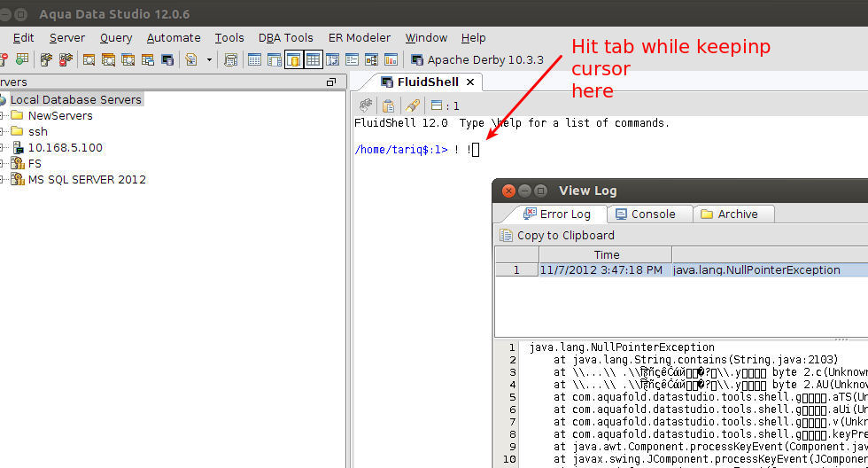Viewport: 868px width, 468px height.
Task: Click the fourth query window toolbar icon
Action: [148, 59]
